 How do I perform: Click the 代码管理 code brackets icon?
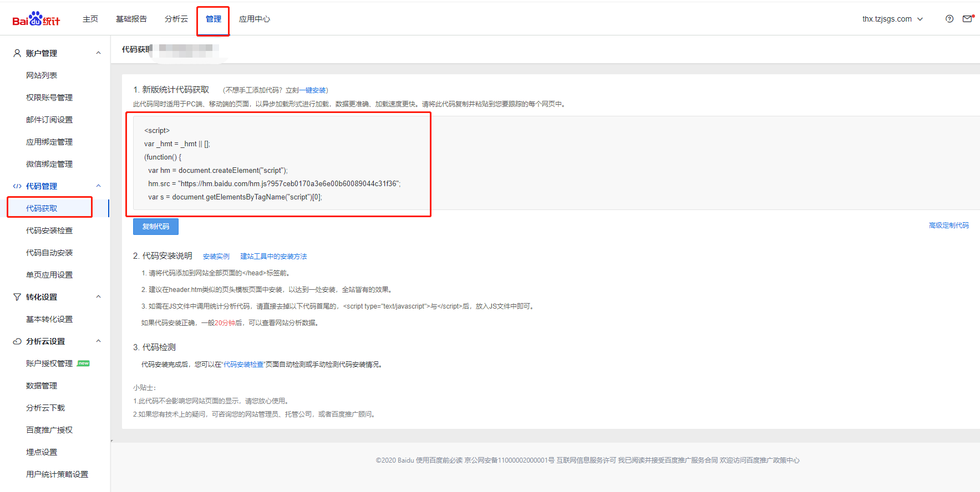pyautogui.click(x=17, y=186)
